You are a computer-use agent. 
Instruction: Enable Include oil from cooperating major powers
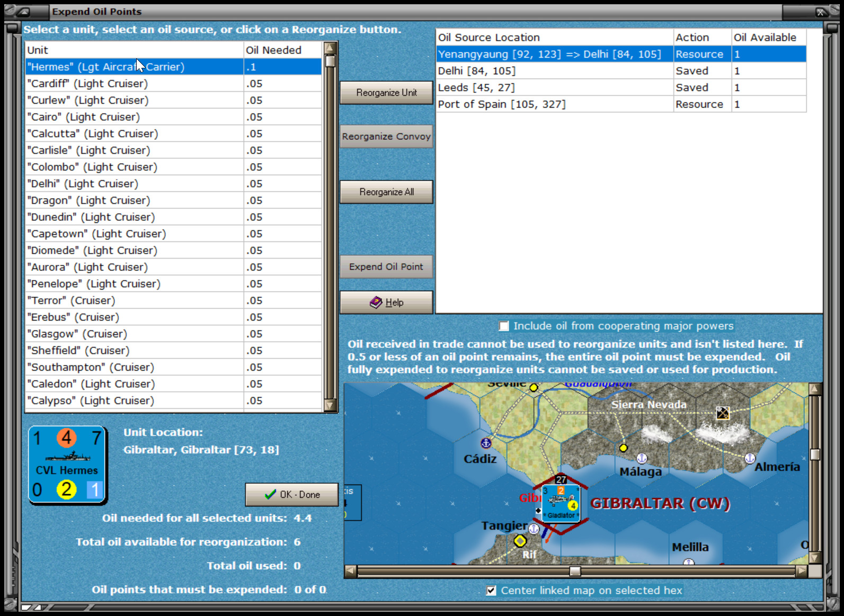click(504, 326)
